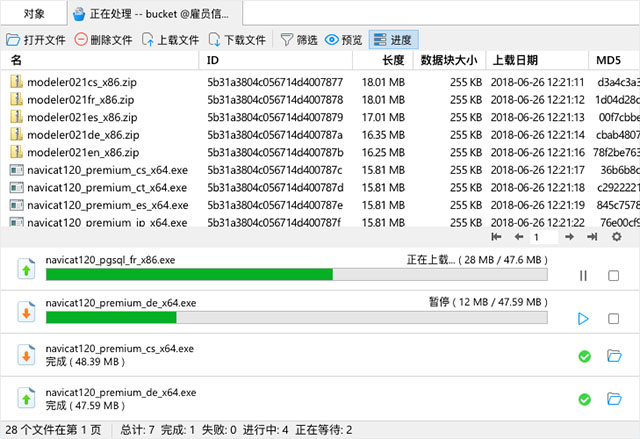Viewport: 640px width, 439px height.
Task: Open folder of completed navicat120_premium_cs_x64.exe download
Action: click(614, 356)
